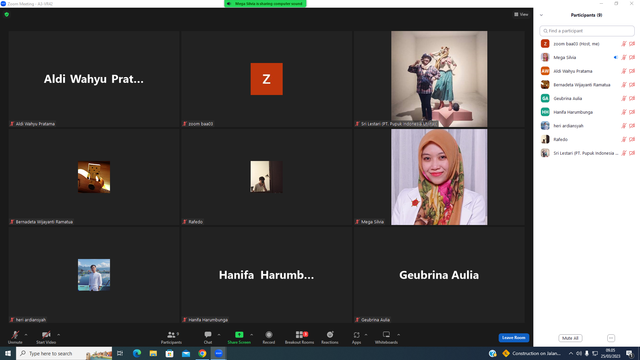Screen dimensions: 640x360
Task: Open the Mail app from the taskbar
Action: click(186, 353)
